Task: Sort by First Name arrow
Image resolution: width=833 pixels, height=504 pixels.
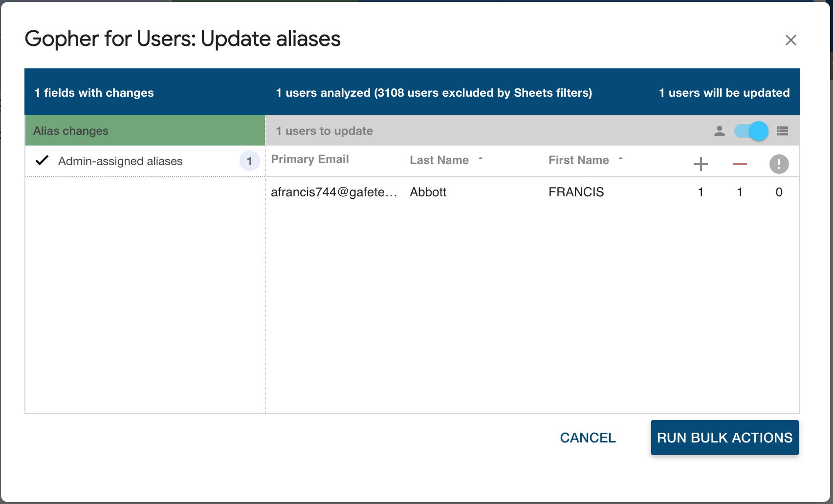Action: 620,159
